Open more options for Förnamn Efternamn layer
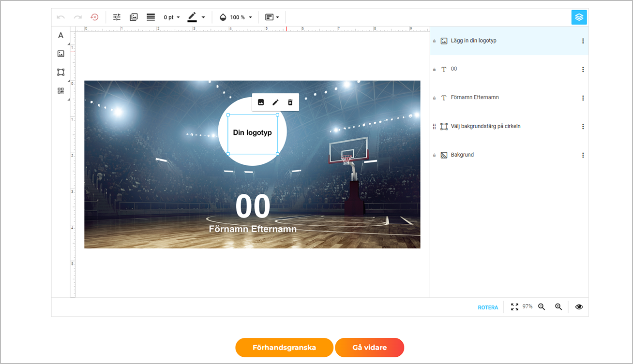Screen dimensions: 633x364 583,98
